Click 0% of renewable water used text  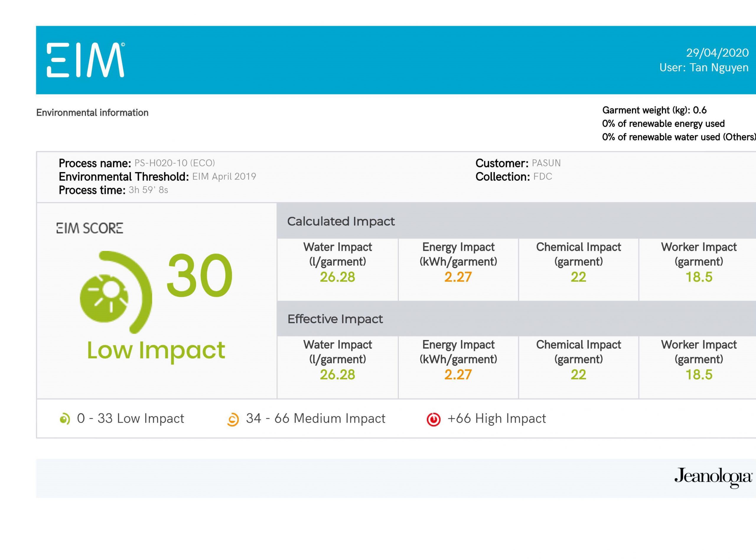[679, 137]
